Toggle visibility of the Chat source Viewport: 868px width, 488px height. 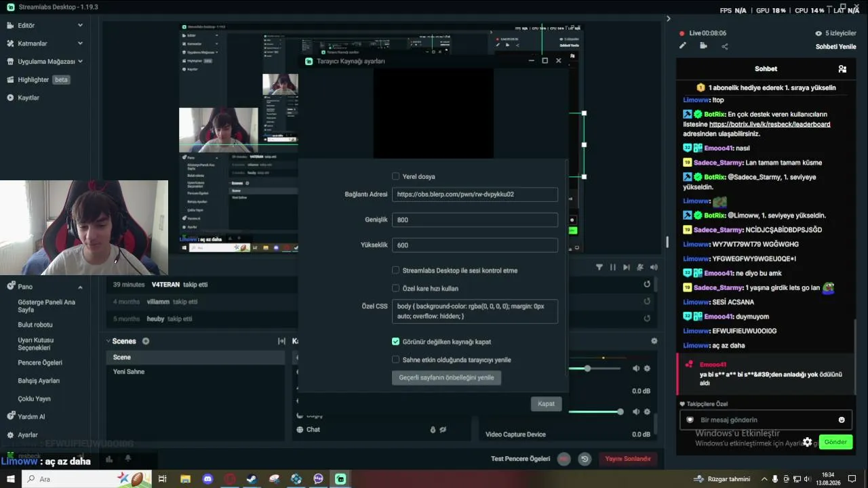[x=443, y=430]
